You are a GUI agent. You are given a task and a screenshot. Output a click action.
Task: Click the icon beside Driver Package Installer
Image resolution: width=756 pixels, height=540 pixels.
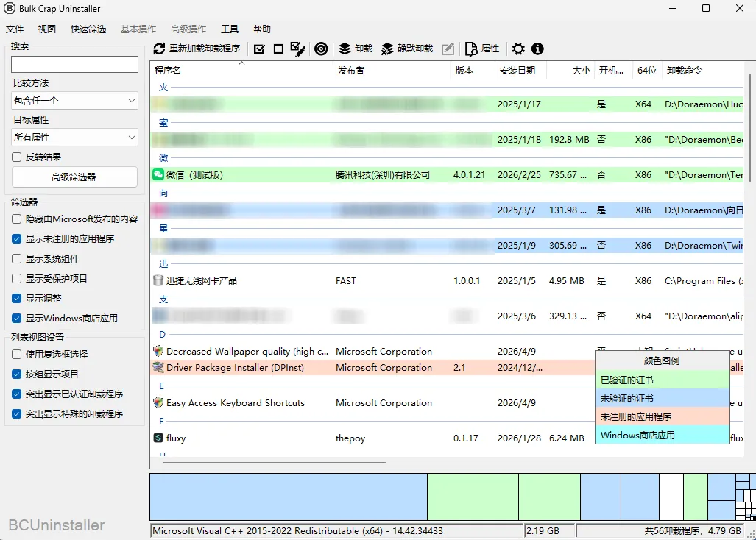pyautogui.click(x=158, y=368)
